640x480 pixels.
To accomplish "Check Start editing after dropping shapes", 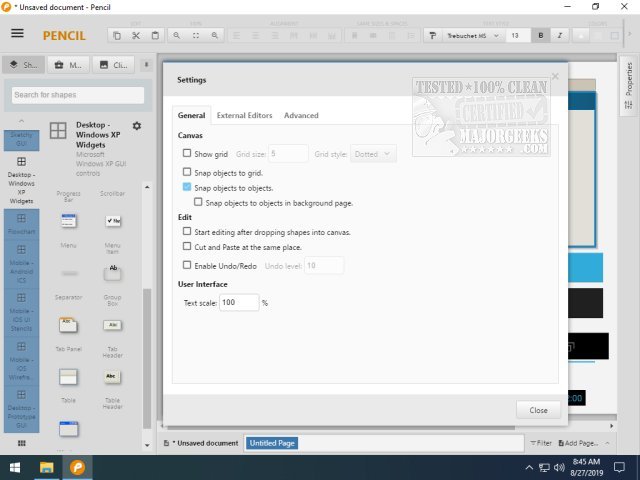I will click(187, 231).
